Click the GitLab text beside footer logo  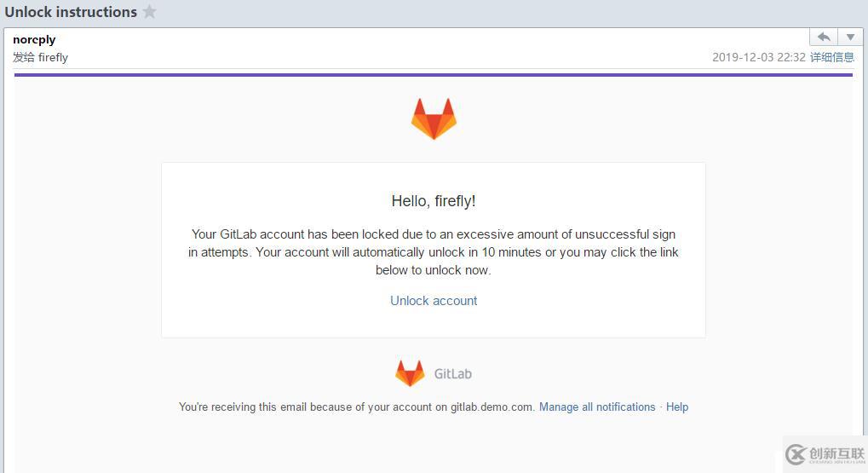click(x=453, y=374)
